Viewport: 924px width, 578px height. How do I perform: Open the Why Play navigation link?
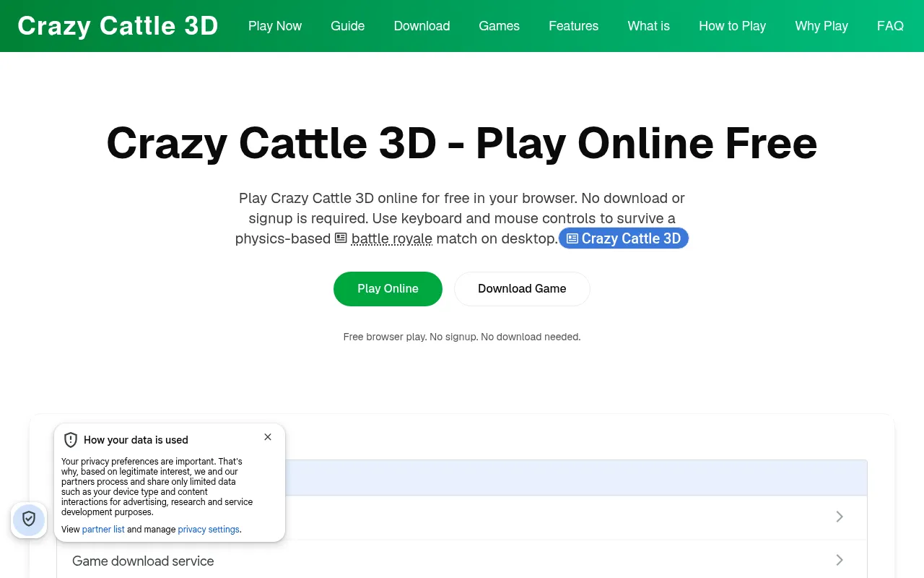coord(821,26)
